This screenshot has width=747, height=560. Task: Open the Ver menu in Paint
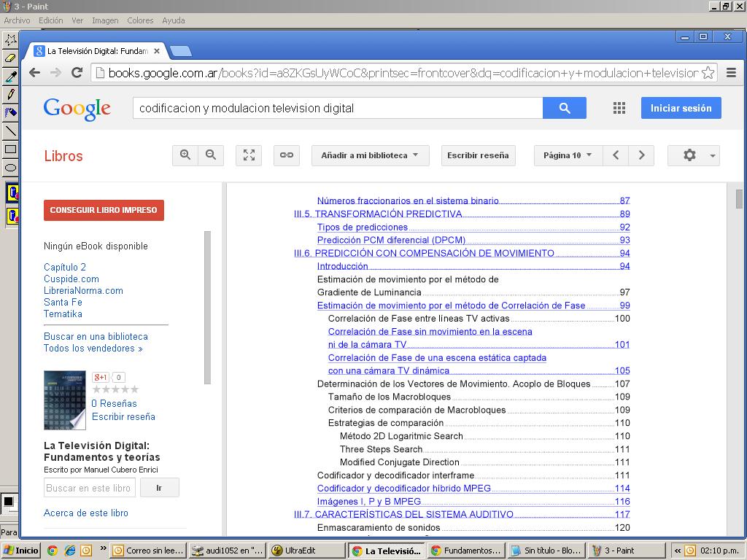pyautogui.click(x=77, y=20)
